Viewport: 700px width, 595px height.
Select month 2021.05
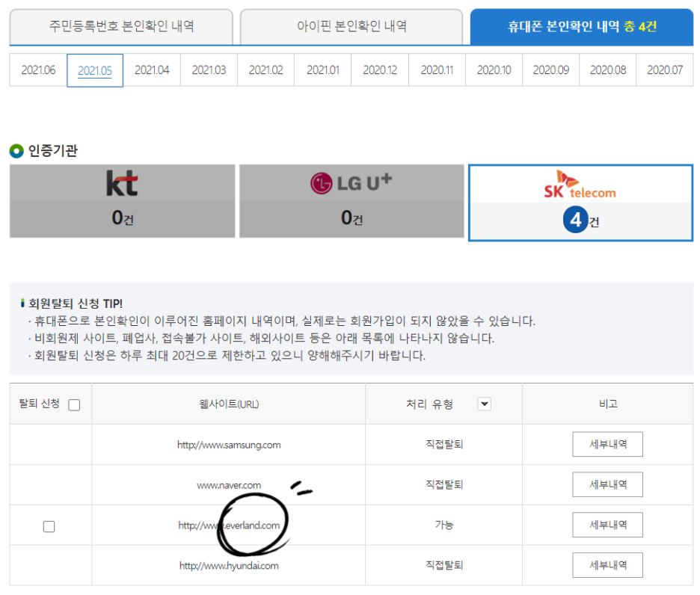(x=95, y=70)
